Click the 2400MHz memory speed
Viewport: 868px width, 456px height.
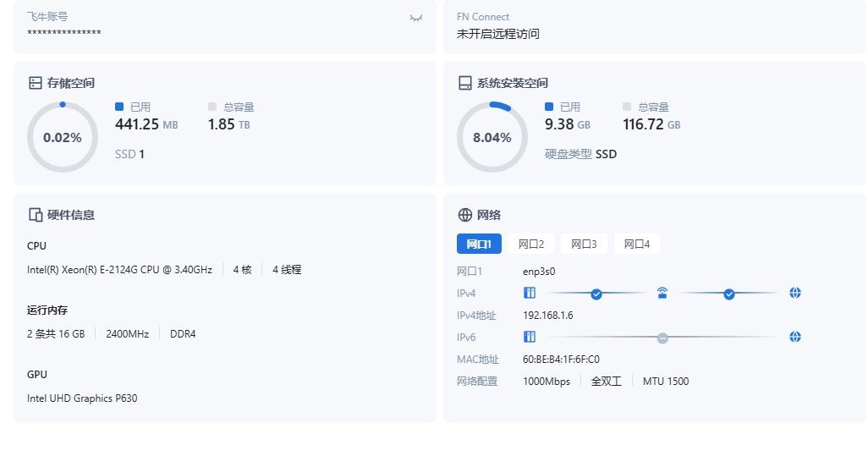(127, 333)
